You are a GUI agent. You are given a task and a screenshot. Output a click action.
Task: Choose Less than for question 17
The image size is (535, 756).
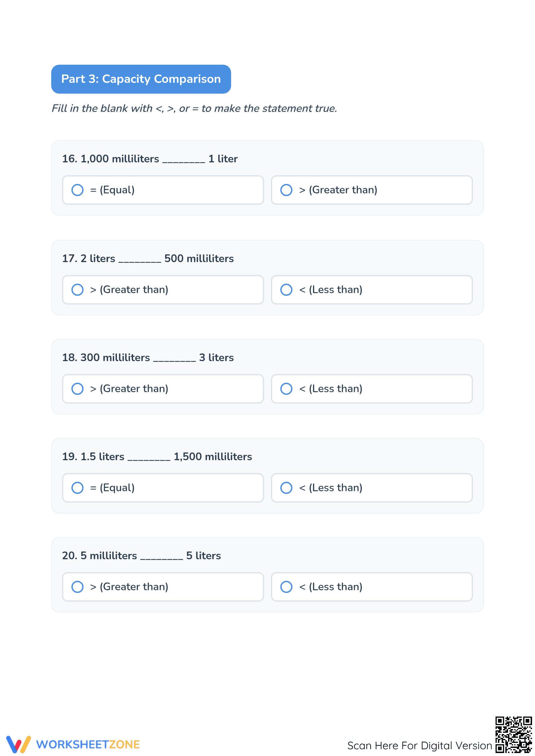point(286,290)
